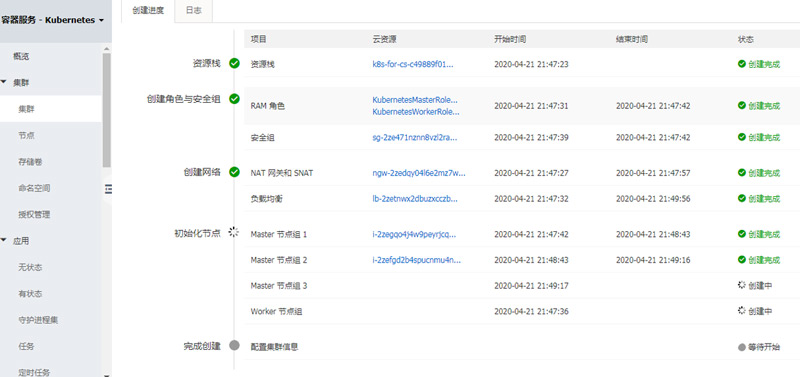The width and height of the screenshot is (800, 377).
Task: Click the 初始化节点 step label
Action: click(197, 233)
